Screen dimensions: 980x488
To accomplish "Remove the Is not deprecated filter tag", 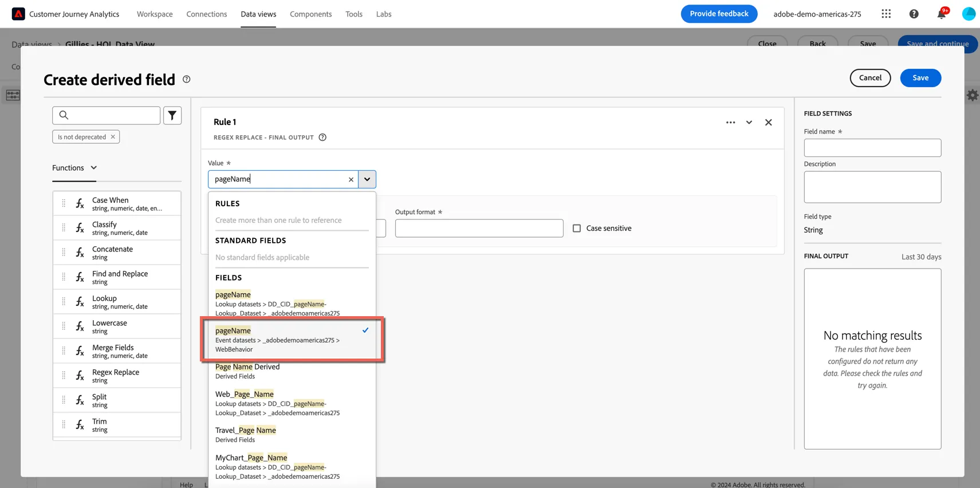I will click(113, 136).
